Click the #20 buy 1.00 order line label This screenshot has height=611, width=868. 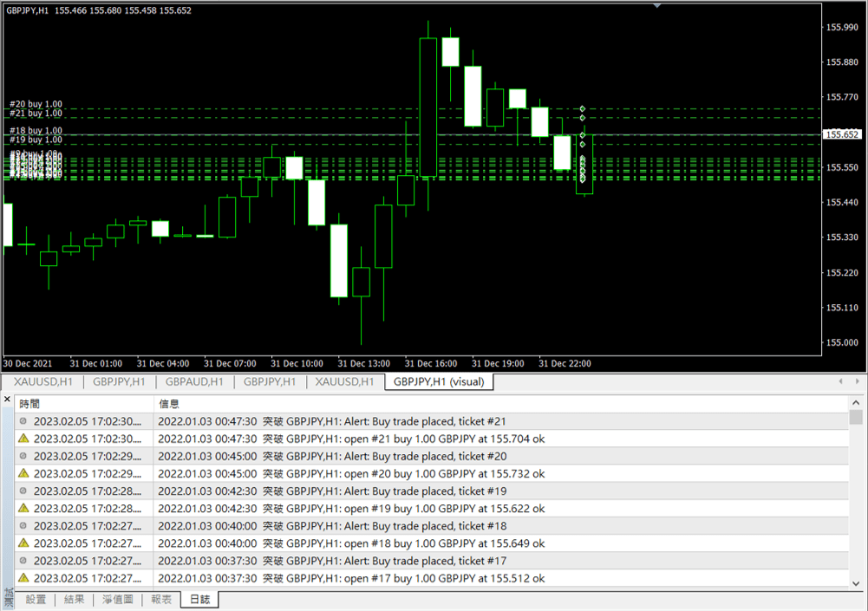tap(36, 104)
